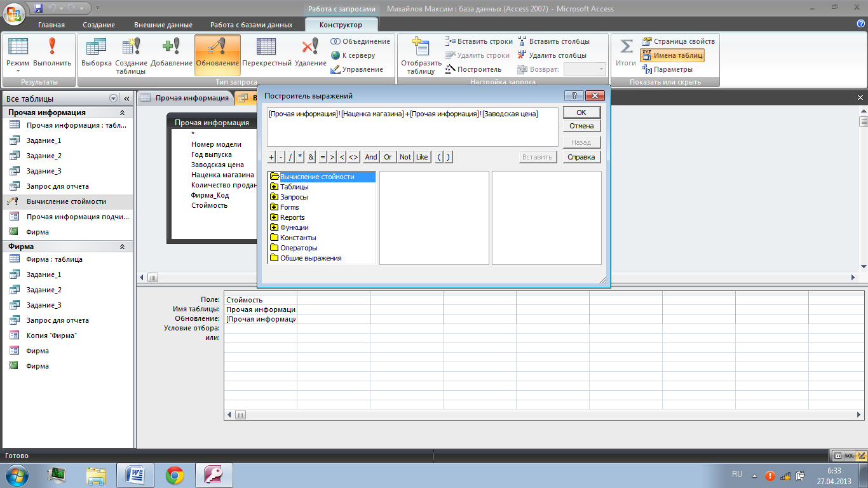This screenshot has width=868, height=488.
Task: Switch to SQL view in status bar
Action: [849, 456]
